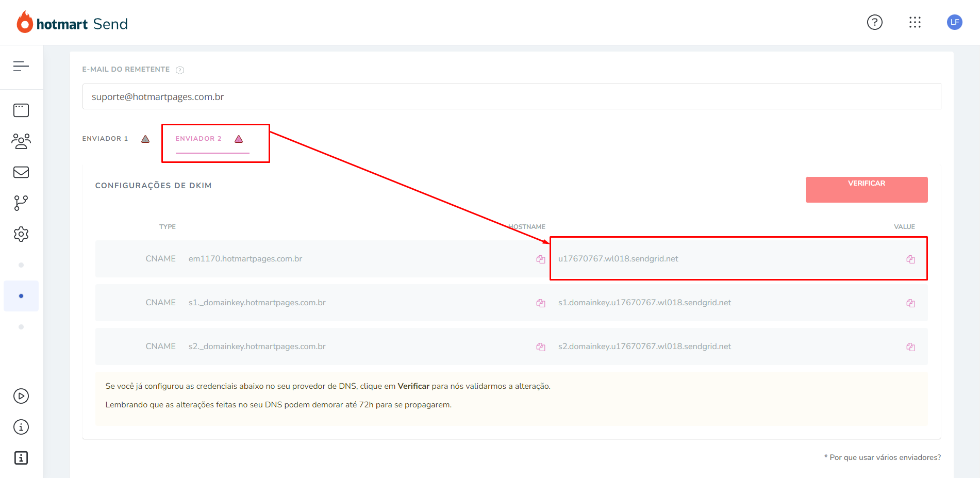
Task: Click the sender email input field
Action: 511,96
